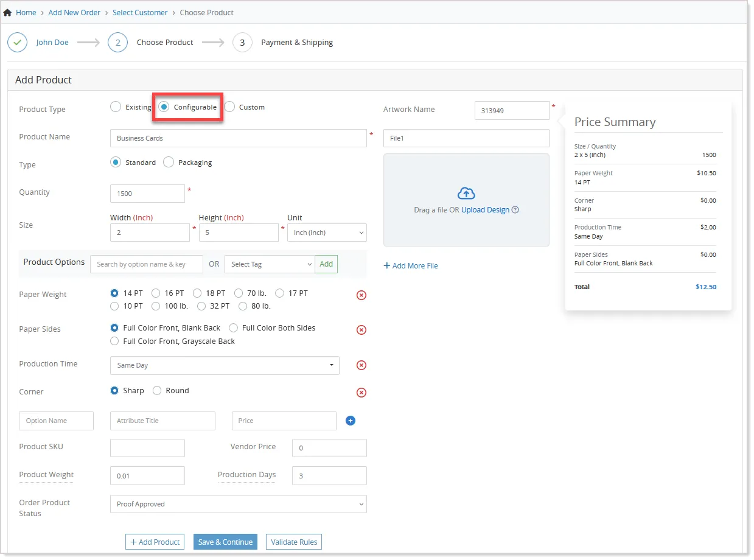The height and width of the screenshot is (560, 754).
Task: Click the cloud upload icon
Action: coord(466,194)
